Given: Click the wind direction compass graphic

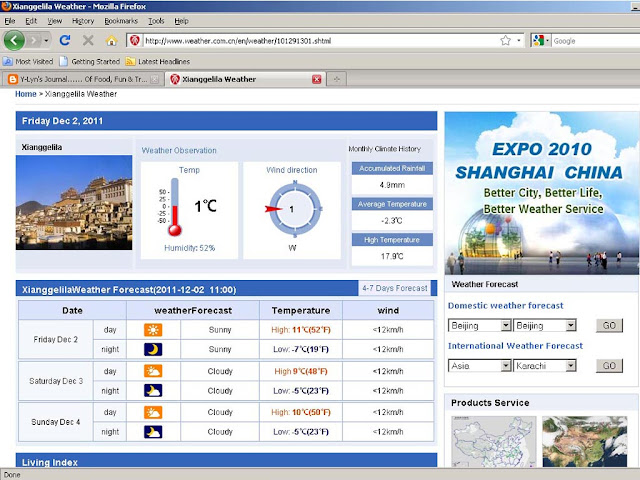Looking at the screenshot, I should tap(294, 209).
